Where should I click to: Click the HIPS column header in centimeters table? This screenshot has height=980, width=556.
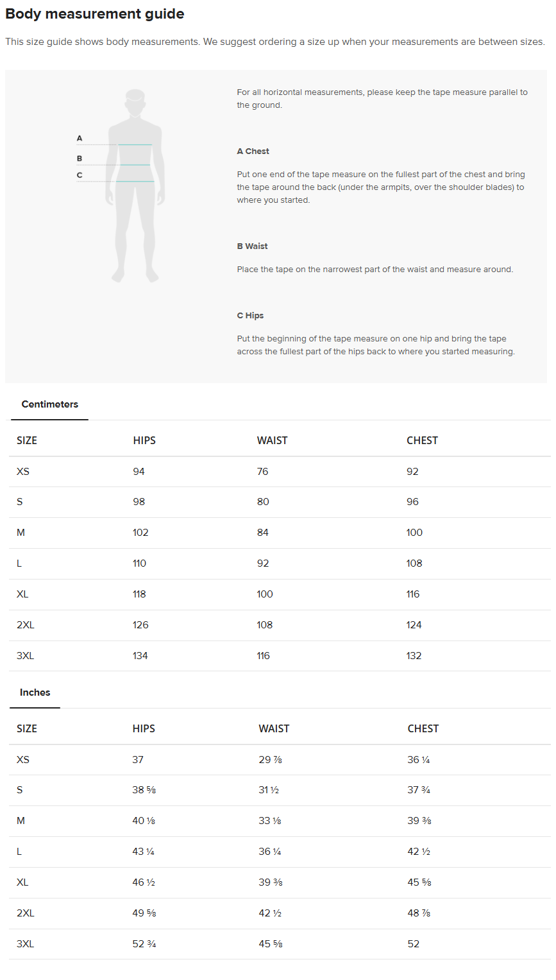(x=144, y=440)
